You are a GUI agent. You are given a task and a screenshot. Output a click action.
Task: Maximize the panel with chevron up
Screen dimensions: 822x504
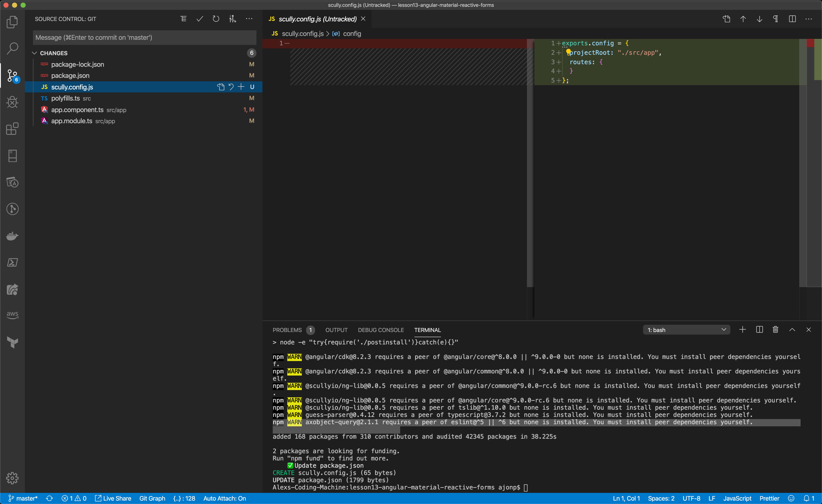(x=792, y=330)
